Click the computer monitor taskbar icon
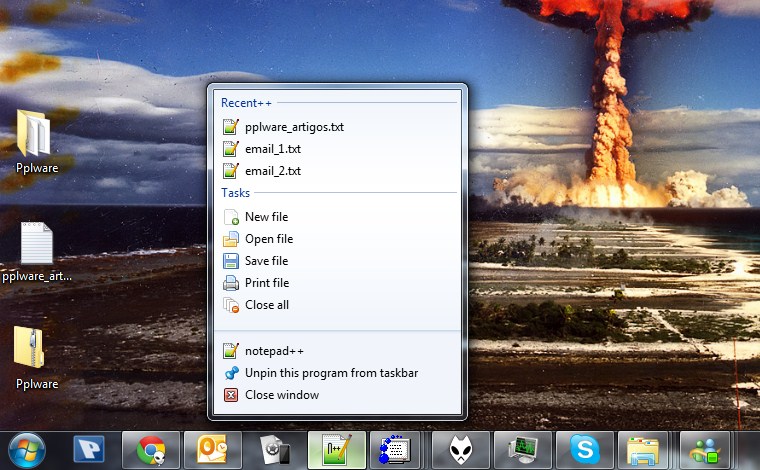The width and height of the screenshot is (760, 470). click(x=522, y=450)
